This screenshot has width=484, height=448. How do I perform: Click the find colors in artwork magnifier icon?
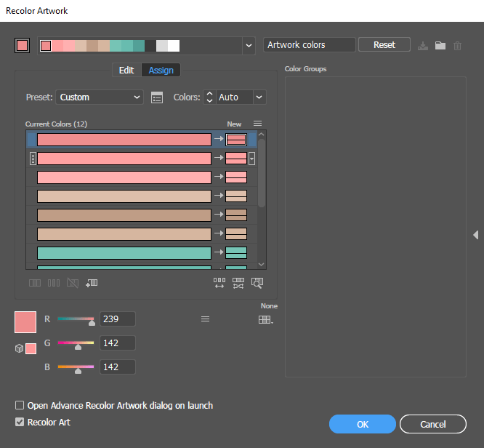click(257, 283)
